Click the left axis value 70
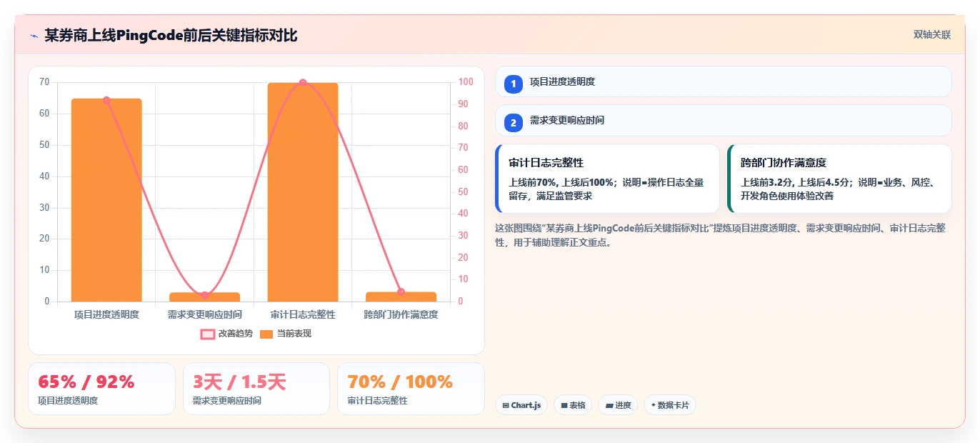The image size is (980, 443). coord(44,82)
